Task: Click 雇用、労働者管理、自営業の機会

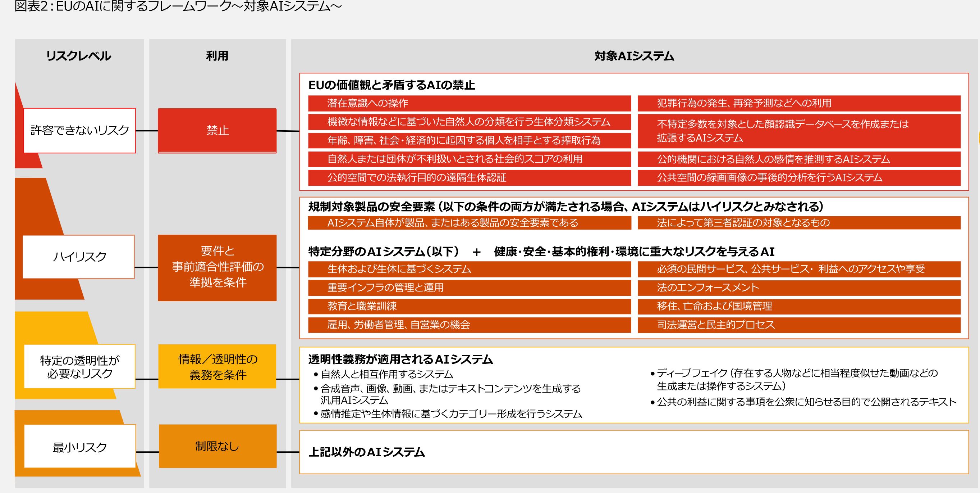Action: click(x=470, y=325)
